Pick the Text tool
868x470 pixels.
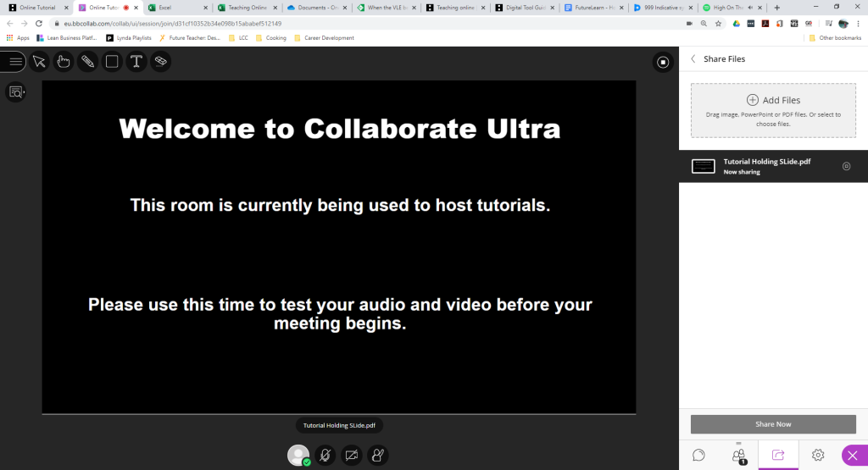pos(136,61)
